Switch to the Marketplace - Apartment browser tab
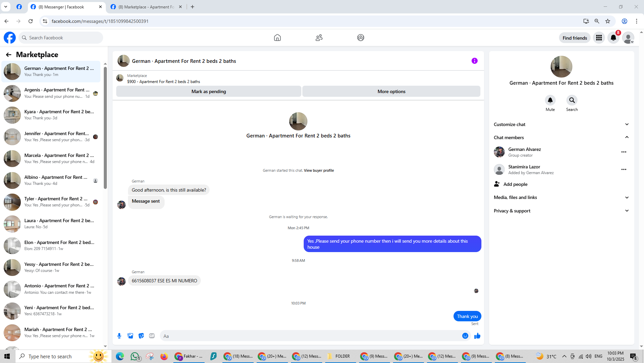 146,7
